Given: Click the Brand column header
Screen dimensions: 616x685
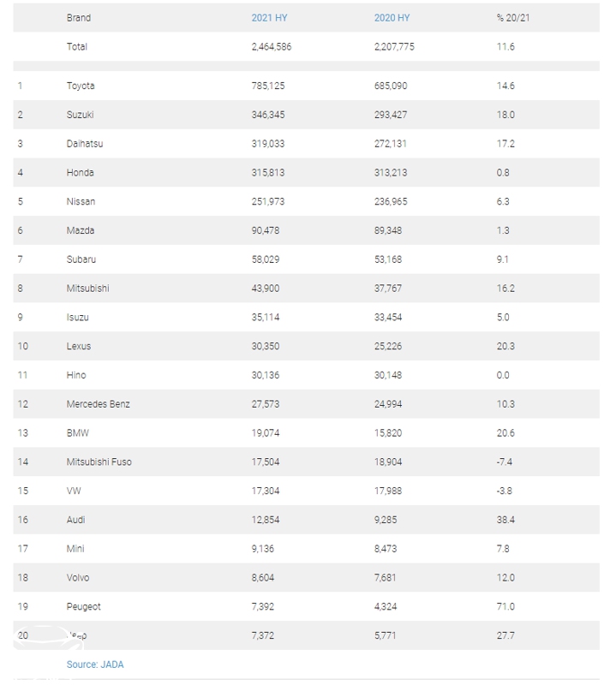Looking at the screenshot, I should tap(79, 17).
